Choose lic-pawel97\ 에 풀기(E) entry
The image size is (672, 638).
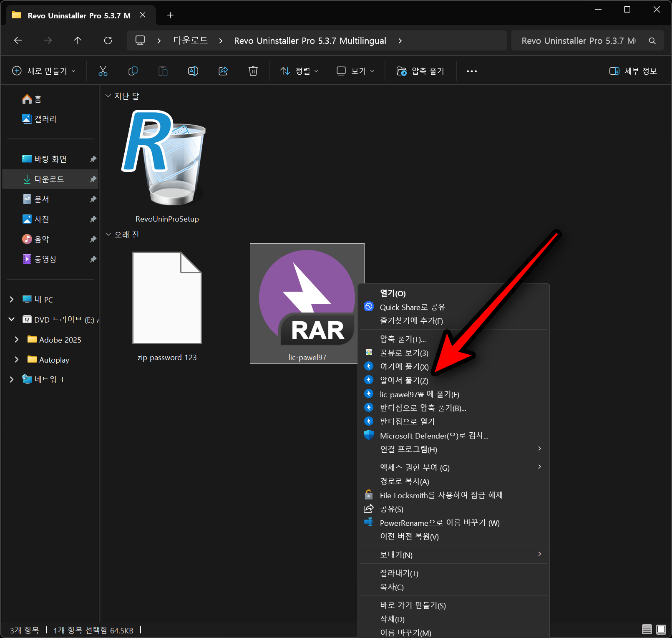coord(454,394)
